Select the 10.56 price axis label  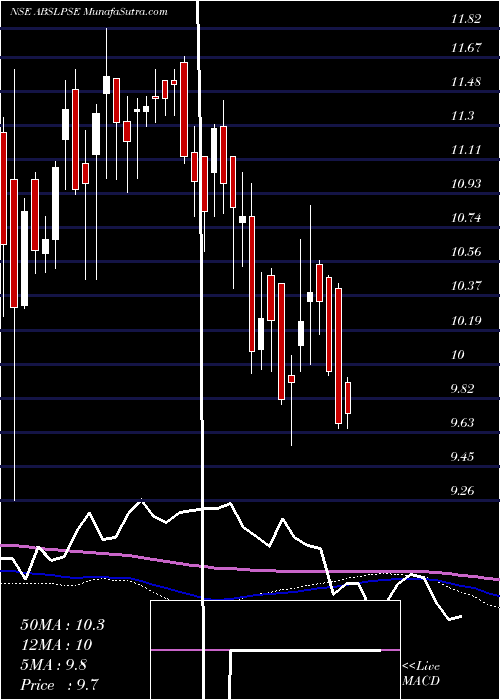(x=466, y=252)
